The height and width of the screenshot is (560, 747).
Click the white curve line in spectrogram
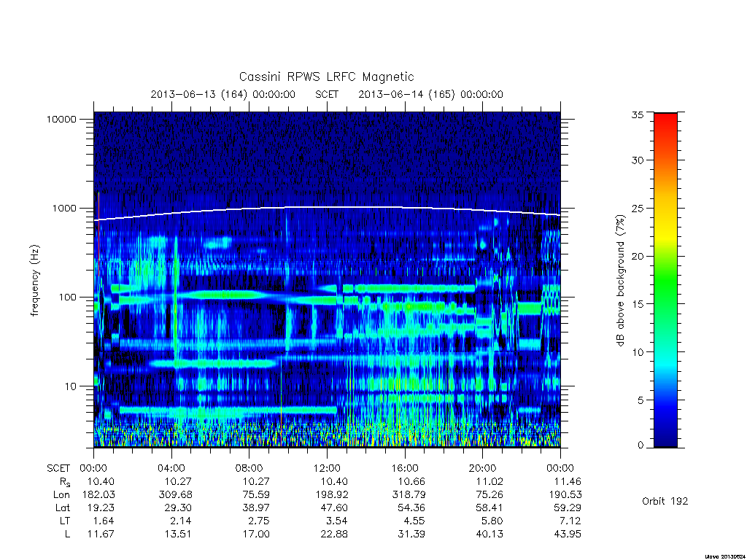click(x=327, y=206)
